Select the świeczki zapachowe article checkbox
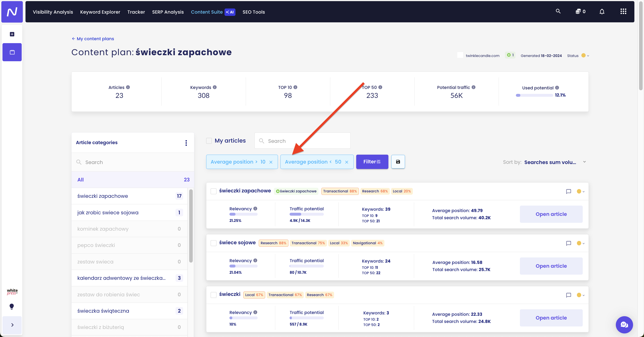The width and height of the screenshot is (644, 337). [213, 191]
